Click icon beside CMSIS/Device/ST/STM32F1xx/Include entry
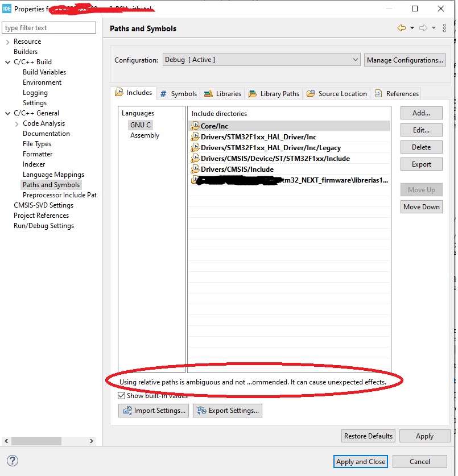This screenshot has height=476, width=458. point(195,158)
